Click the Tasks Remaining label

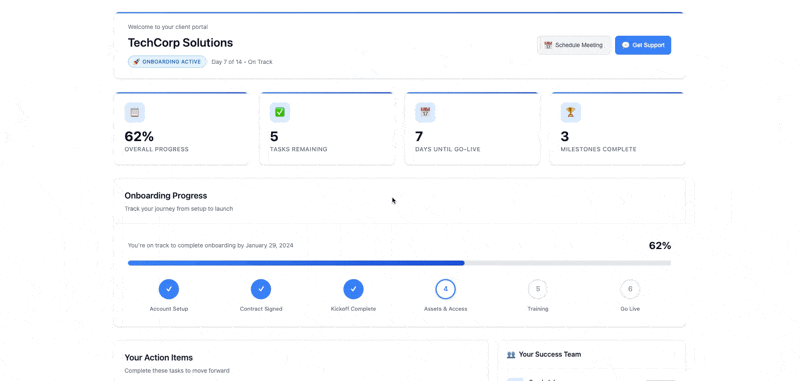298,149
